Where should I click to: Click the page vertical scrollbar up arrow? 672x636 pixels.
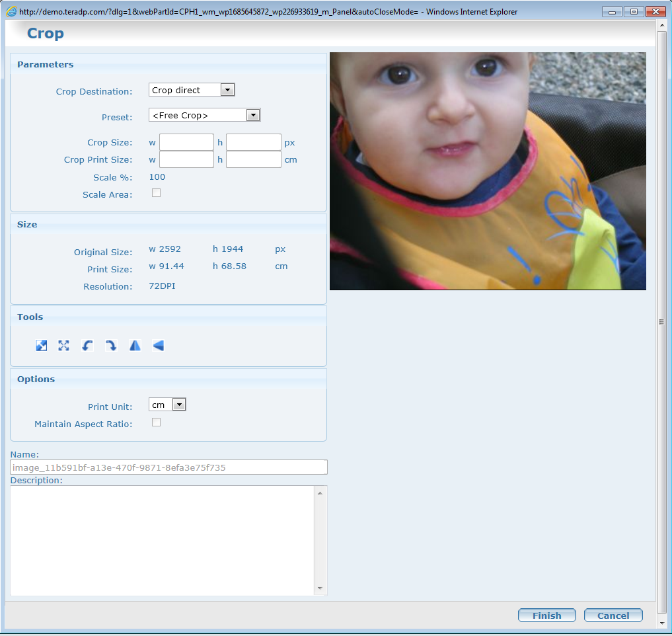661,25
